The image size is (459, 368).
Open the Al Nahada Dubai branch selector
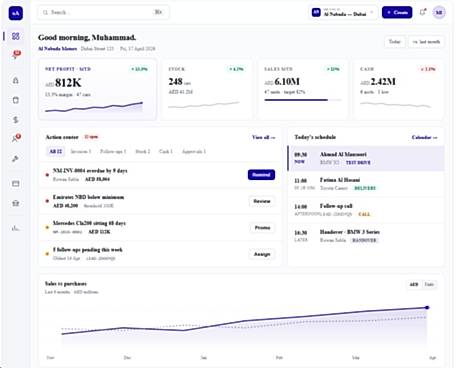pos(343,13)
